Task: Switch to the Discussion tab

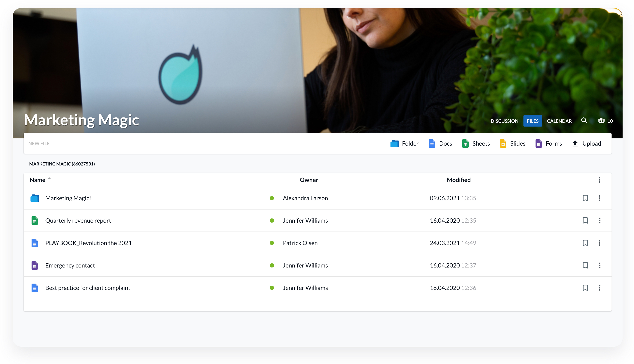Action: [x=504, y=121]
